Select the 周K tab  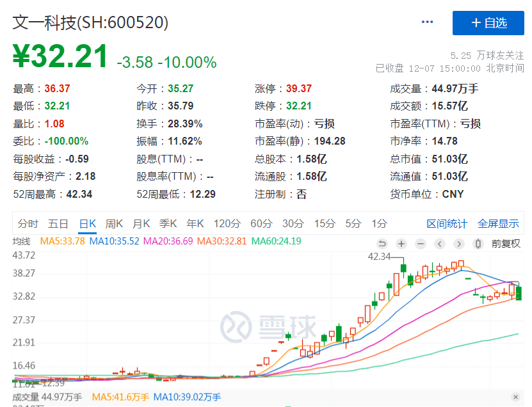click(114, 223)
